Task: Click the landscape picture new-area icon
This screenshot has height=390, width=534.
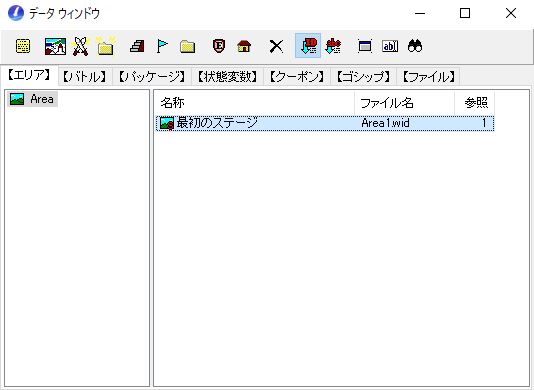Action: pyautogui.click(x=55, y=46)
